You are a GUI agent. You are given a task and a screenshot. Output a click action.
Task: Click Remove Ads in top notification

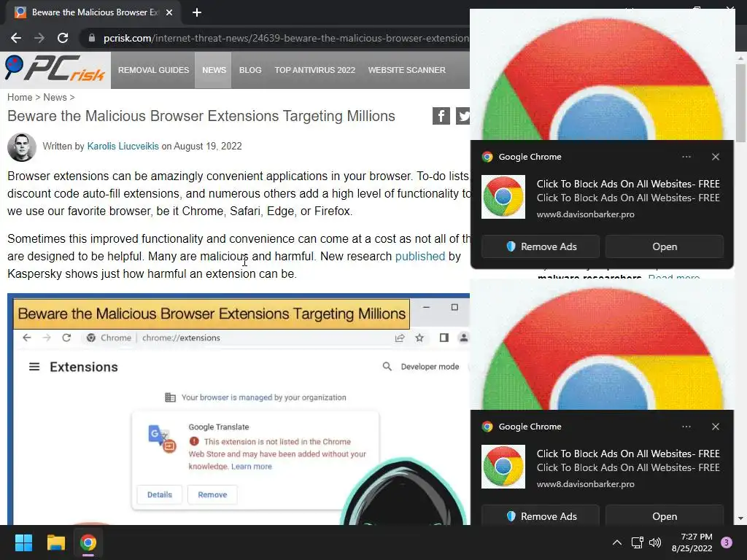541,246
